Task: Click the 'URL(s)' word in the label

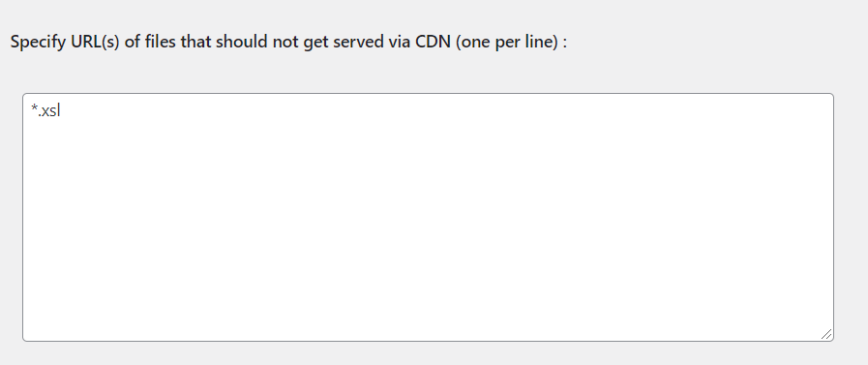Action: coord(95,42)
